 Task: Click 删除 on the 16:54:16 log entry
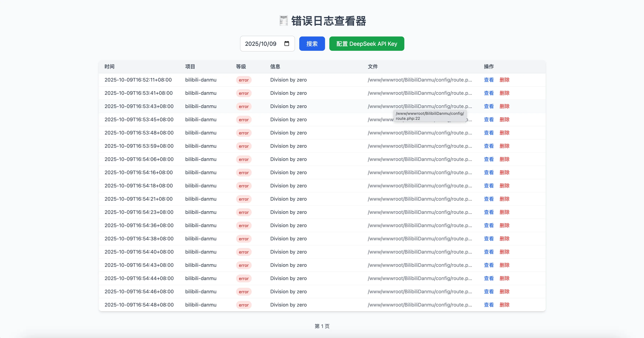[505, 172]
